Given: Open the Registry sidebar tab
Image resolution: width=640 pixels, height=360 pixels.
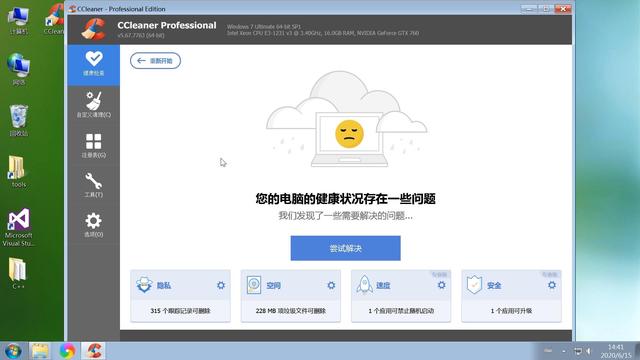Looking at the screenshot, I should point(94,146).
